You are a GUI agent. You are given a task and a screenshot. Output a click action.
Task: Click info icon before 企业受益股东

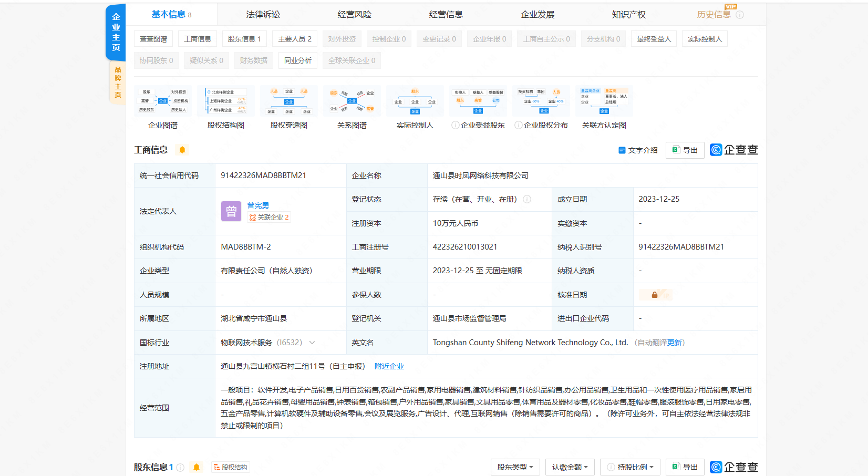tap(455, 125)
